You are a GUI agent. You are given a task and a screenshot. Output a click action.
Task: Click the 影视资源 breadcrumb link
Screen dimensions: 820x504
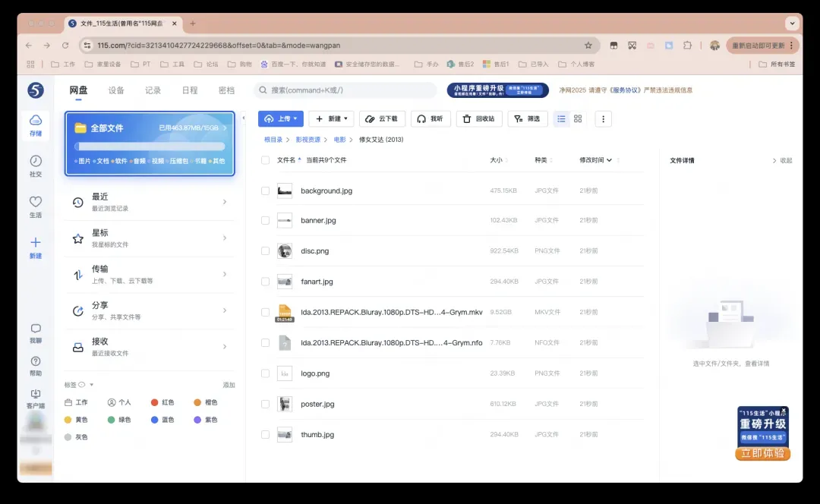308,140
